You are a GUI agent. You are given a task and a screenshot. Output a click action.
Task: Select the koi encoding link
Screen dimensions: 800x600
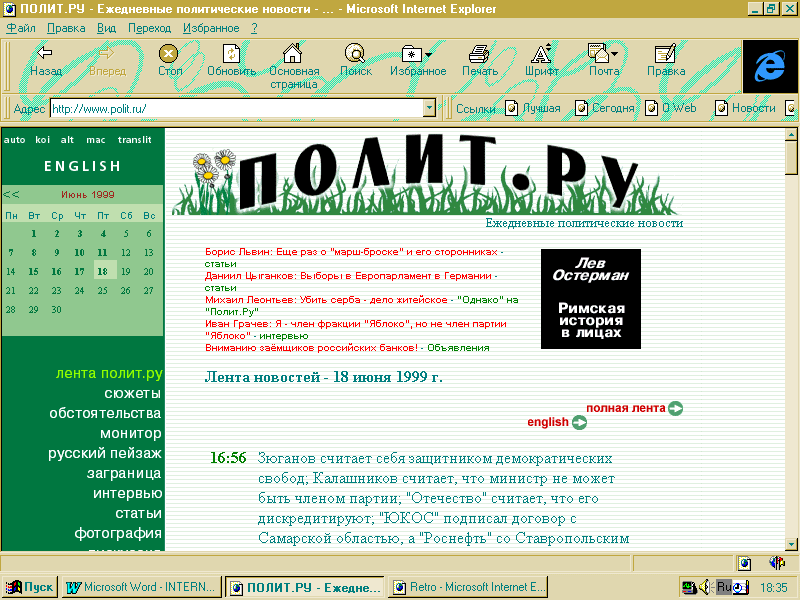pos(42,140)
